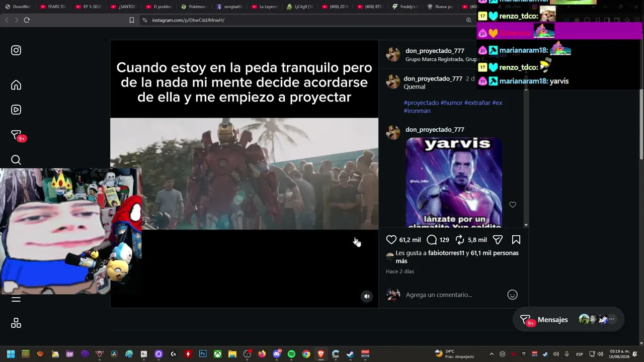
Task: Open the Twitch app from the taskbar
Action: (x=70, y=354)
